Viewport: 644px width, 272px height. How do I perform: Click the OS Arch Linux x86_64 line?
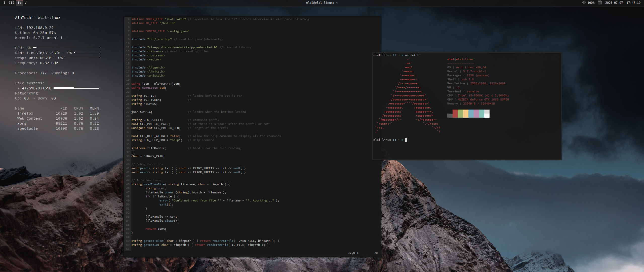(x=466, y=67)
